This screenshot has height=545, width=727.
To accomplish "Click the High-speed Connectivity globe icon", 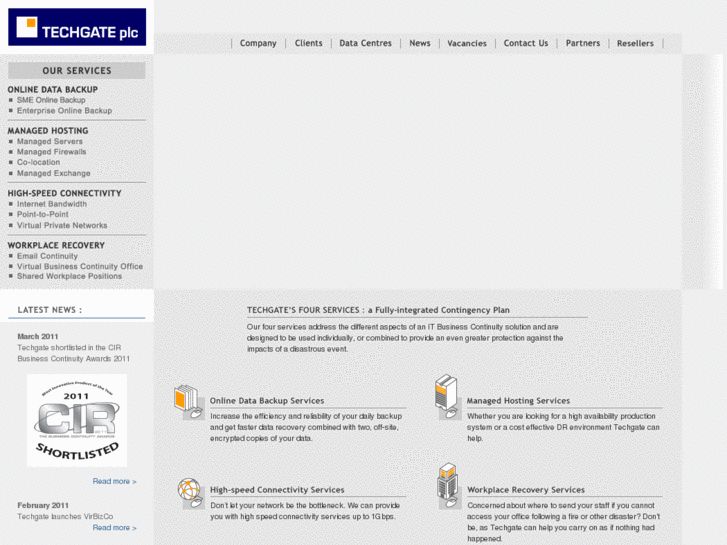I will click(190, 493).
